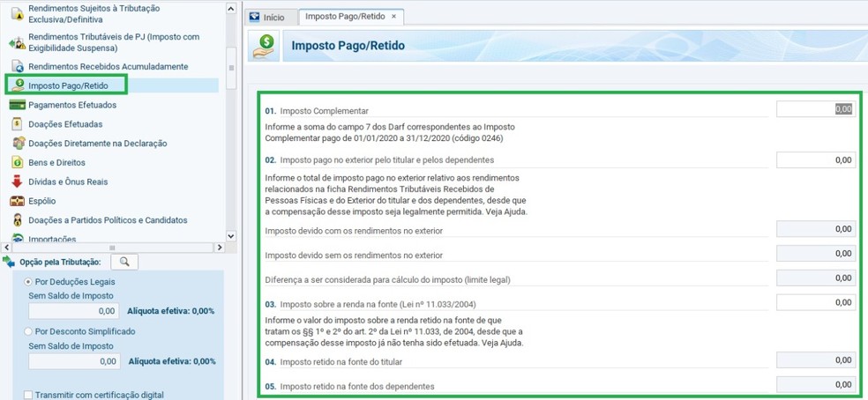This screenshot has height=400, width=868.
Task: Click the Imposto Complementar value field
Action: (x=815, y=109)
